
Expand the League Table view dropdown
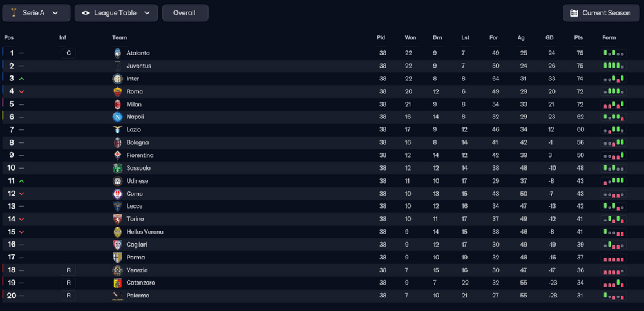(x=116, y=13)
